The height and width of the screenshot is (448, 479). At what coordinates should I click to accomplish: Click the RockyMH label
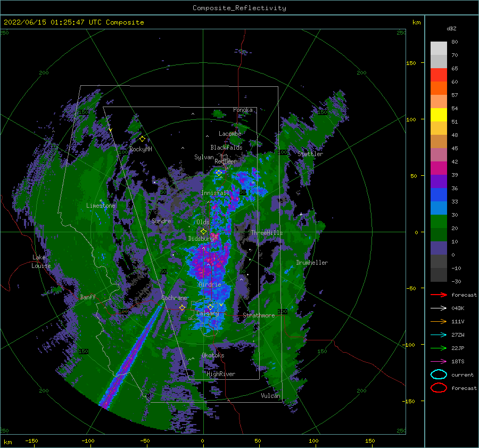[141, 149]
